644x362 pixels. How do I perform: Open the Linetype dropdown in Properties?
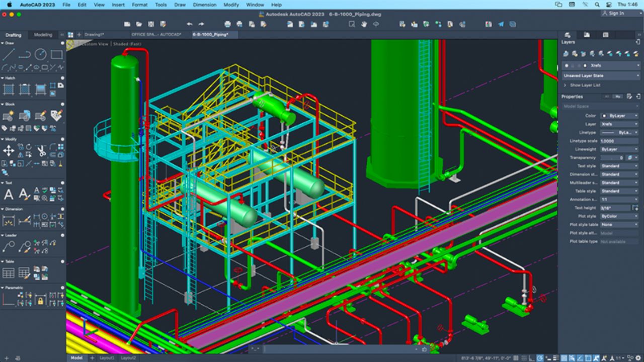[x=619, y=132]
